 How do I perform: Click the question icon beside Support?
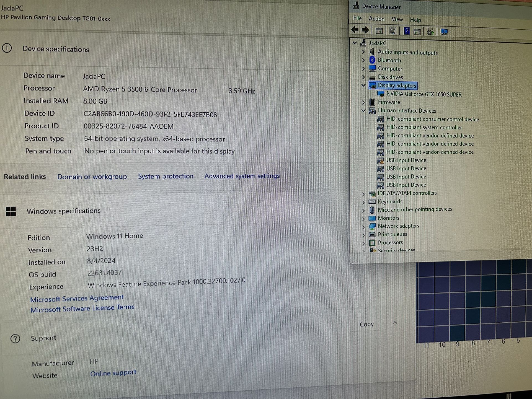[x=15, y=339]
